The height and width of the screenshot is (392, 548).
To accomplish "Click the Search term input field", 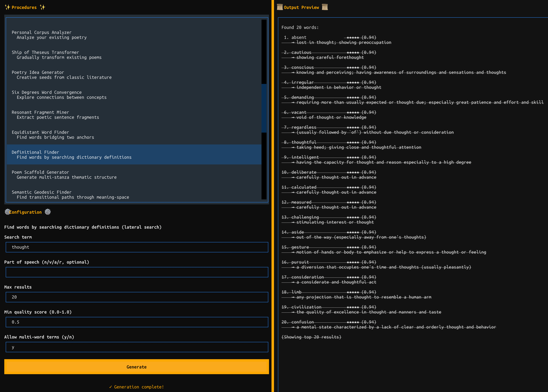I will 137,247.
